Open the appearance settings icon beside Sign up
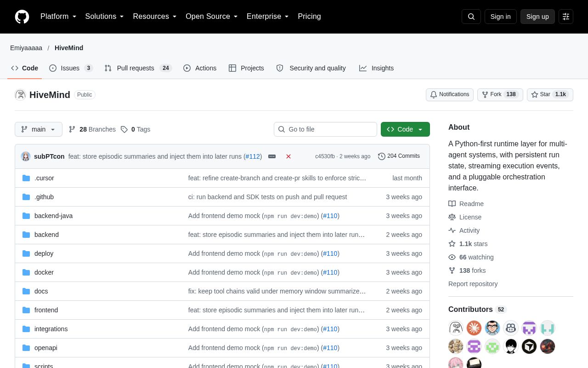 (x=566, y=17)
